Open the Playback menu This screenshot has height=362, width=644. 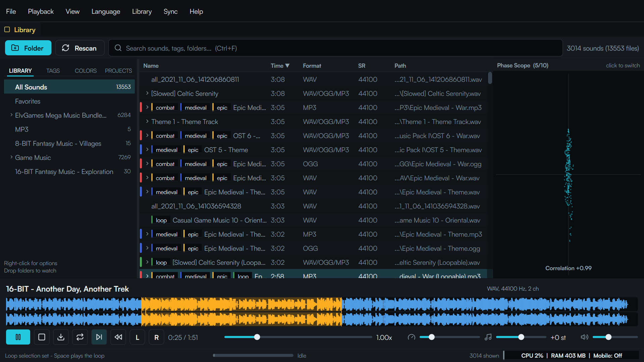[x=41, y=11]
